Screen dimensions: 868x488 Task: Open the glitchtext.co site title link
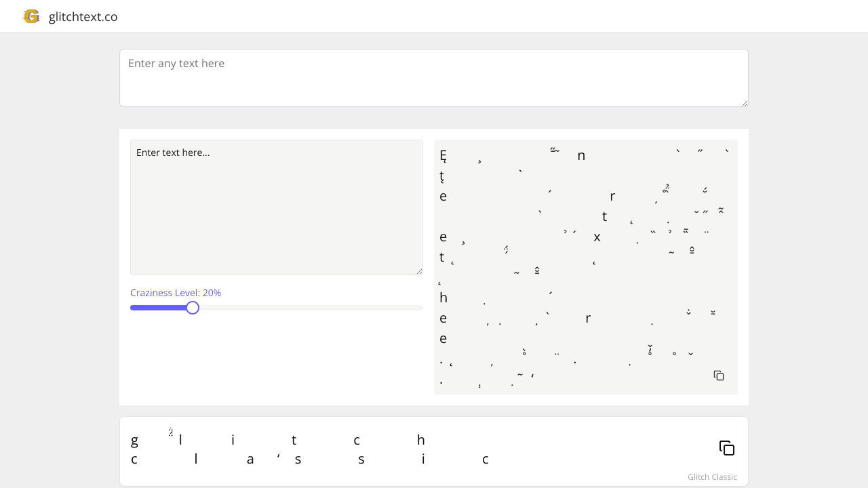(x=83, y=16)
